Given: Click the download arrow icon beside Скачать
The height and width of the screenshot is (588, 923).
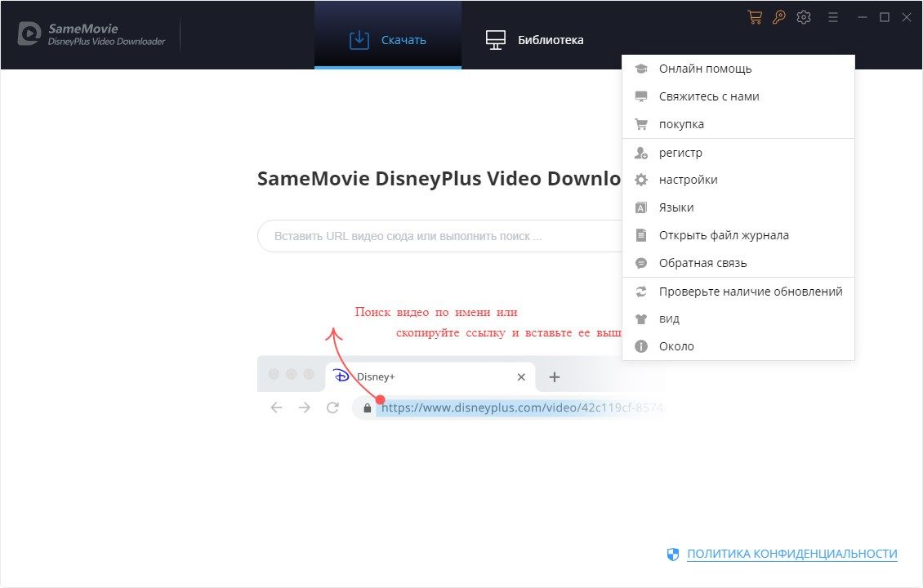Looking at the screenshot, I should click(359, 40).
